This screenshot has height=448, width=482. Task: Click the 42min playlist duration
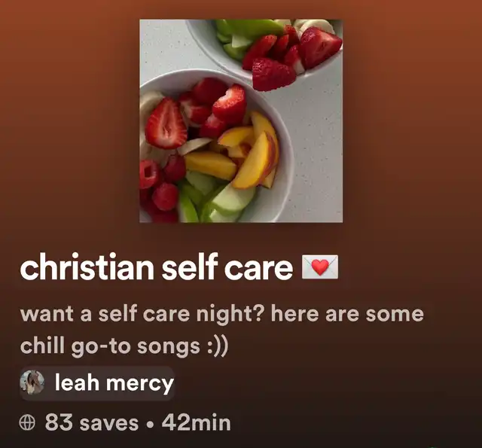coord(196,422)
